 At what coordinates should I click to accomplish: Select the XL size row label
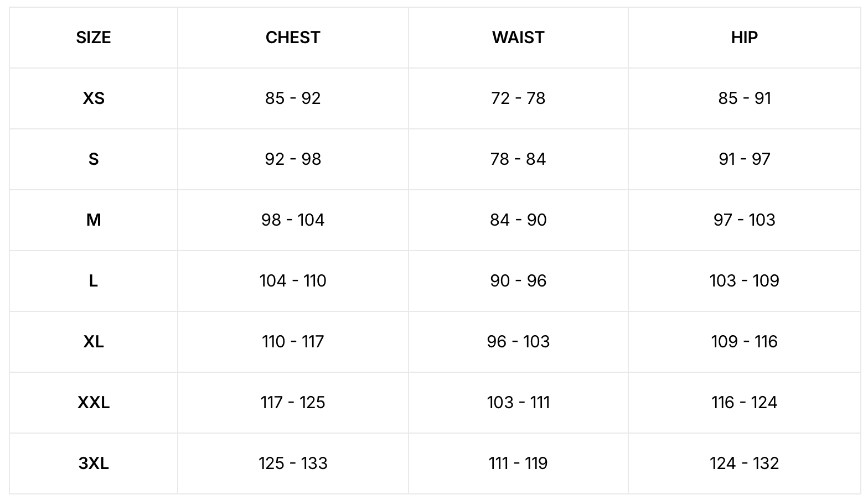(x=94, y=342)
